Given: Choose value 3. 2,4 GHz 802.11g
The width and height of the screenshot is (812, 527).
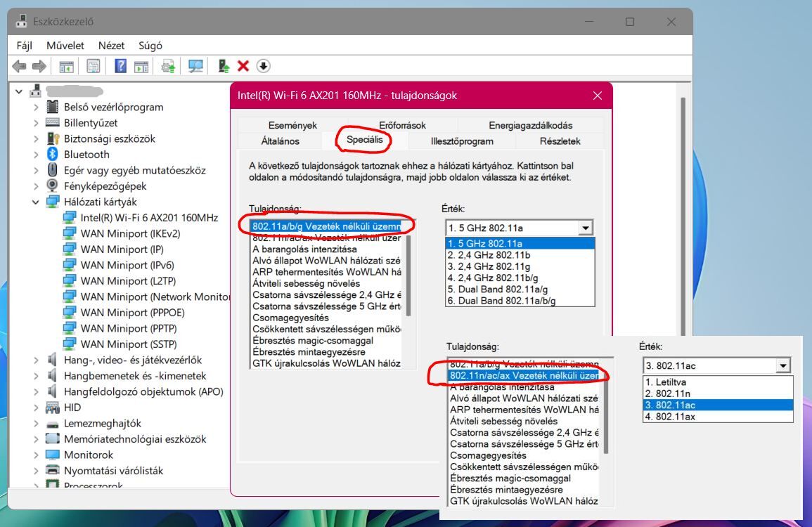Looking at the screenshot, I should coord(520,266).
